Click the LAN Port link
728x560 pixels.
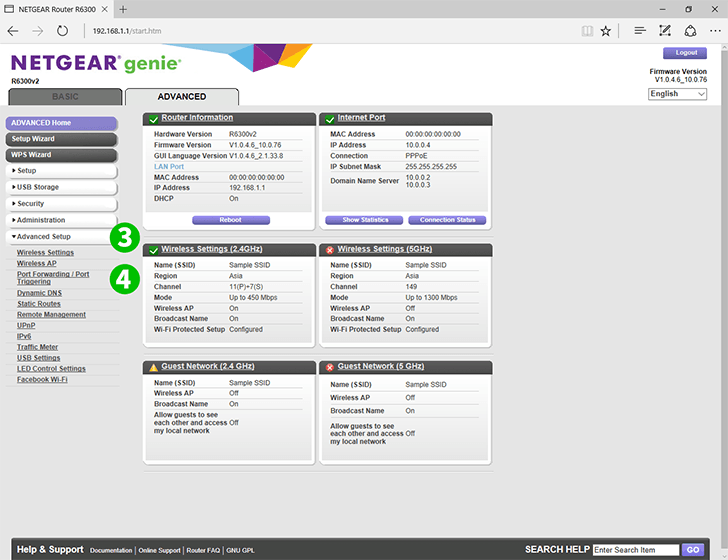[x=169, y=167]
